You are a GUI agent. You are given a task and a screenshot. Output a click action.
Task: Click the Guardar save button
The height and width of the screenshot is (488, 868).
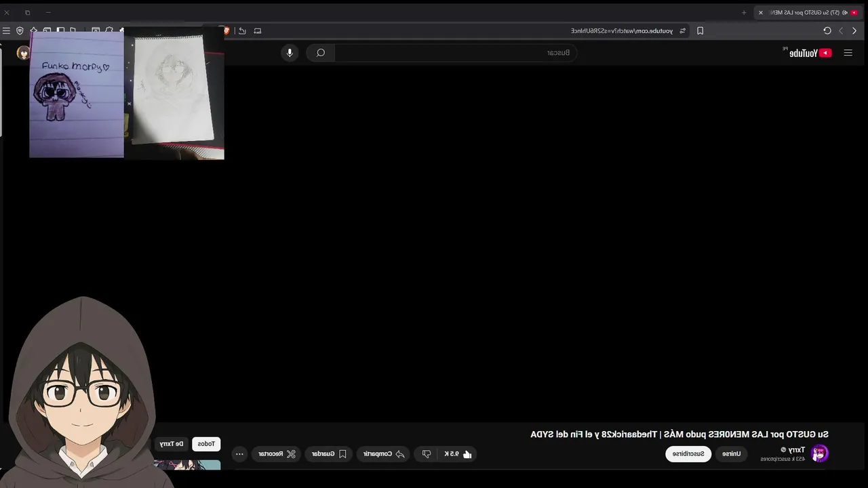click(x=329, y=454)
